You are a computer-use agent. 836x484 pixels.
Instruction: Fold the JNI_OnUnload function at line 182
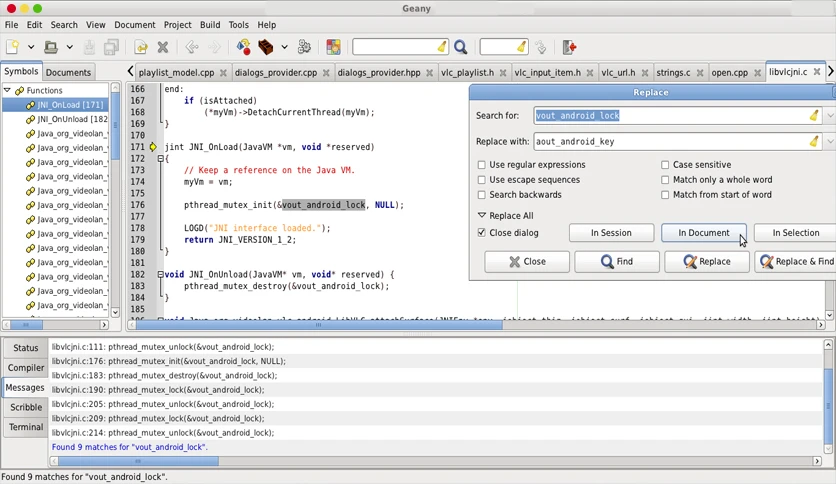click(x=160, y=275)
